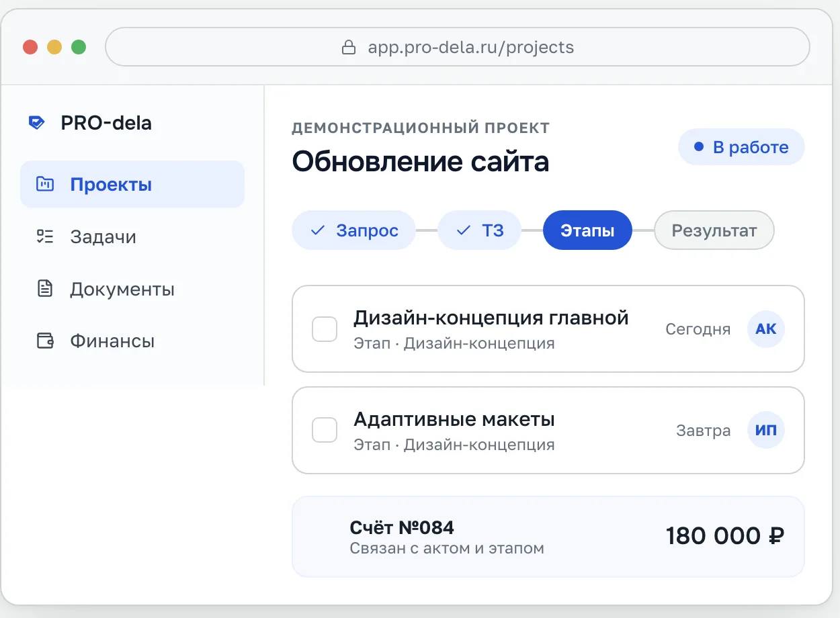Tick checkbox for Адаптивные макеты
Image resolution: width=840 pixels, height=618 pixels.
325,430
